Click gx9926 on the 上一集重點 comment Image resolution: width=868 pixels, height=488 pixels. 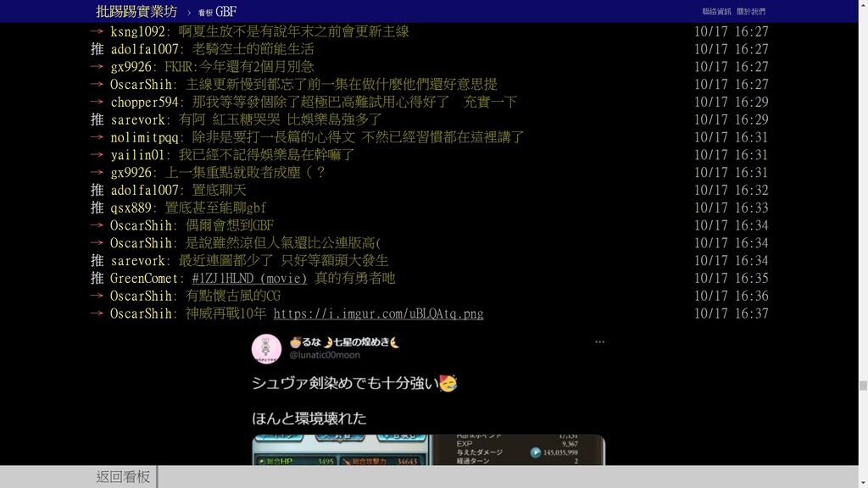pos(131,173)
